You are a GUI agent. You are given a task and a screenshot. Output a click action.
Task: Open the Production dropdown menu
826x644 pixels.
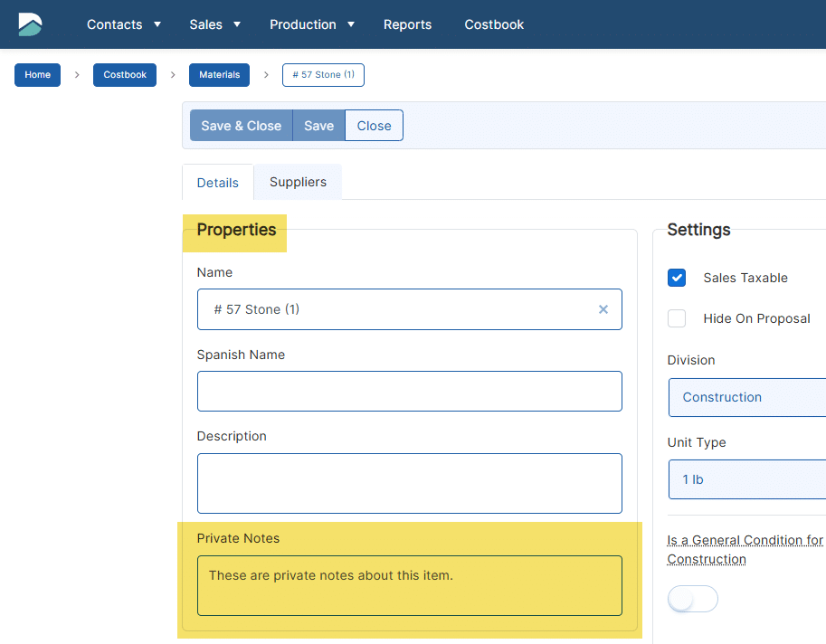point(312,24)
